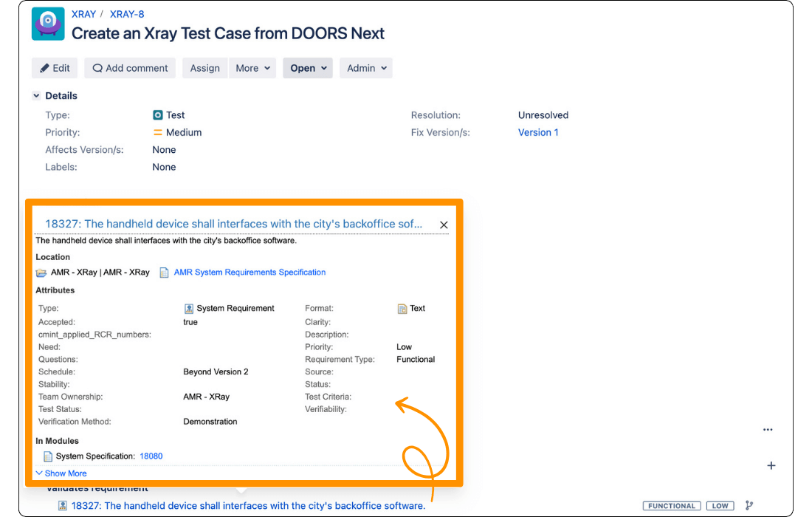Select the AMR - XRay team ownership value

(206, 397)
